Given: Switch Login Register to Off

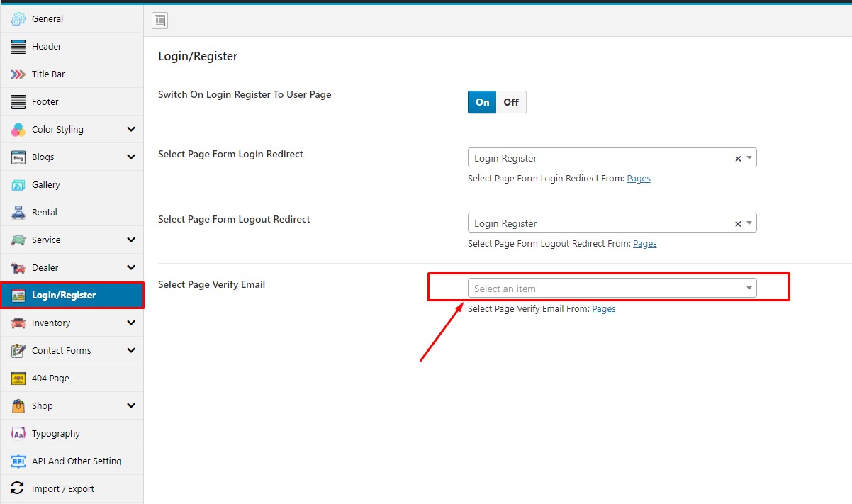Looking at the screenshot, I should click(511, 102).
